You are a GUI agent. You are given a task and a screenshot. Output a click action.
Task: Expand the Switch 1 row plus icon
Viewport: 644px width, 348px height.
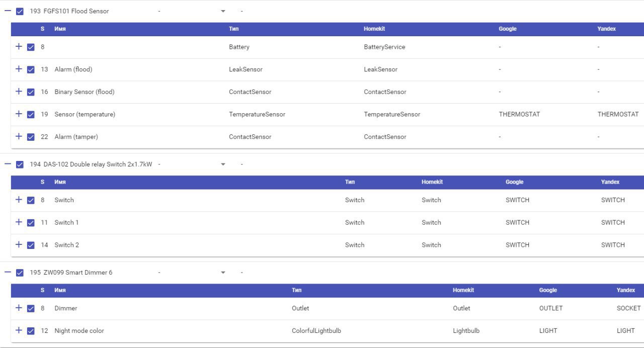[x=19, y=222]
